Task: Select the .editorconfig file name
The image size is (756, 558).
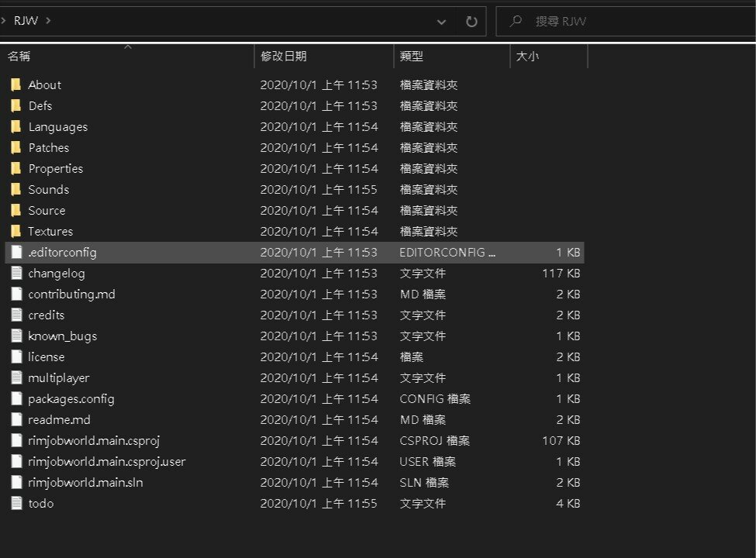Action: [x=62, y=253]
